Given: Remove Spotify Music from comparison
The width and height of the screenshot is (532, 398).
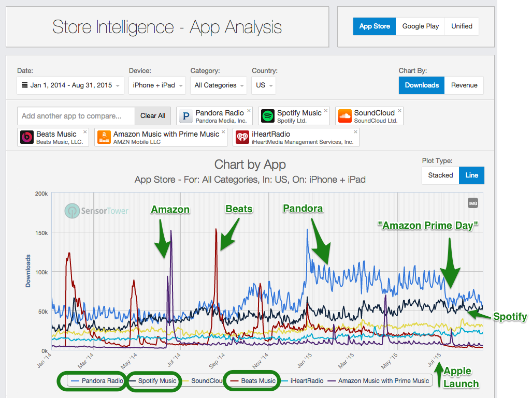Looking at the screenshot, I should pos(326,111).
